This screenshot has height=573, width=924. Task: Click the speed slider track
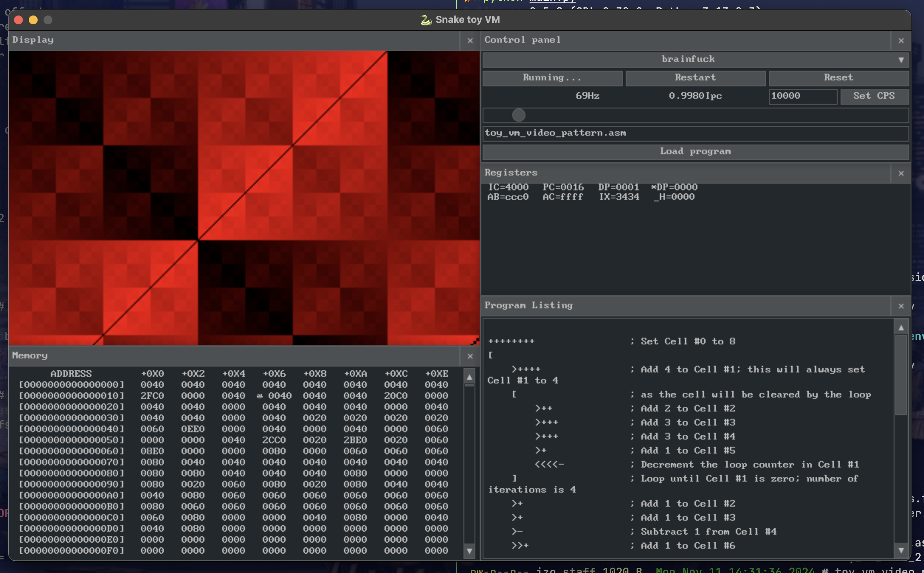click(695, 115)
